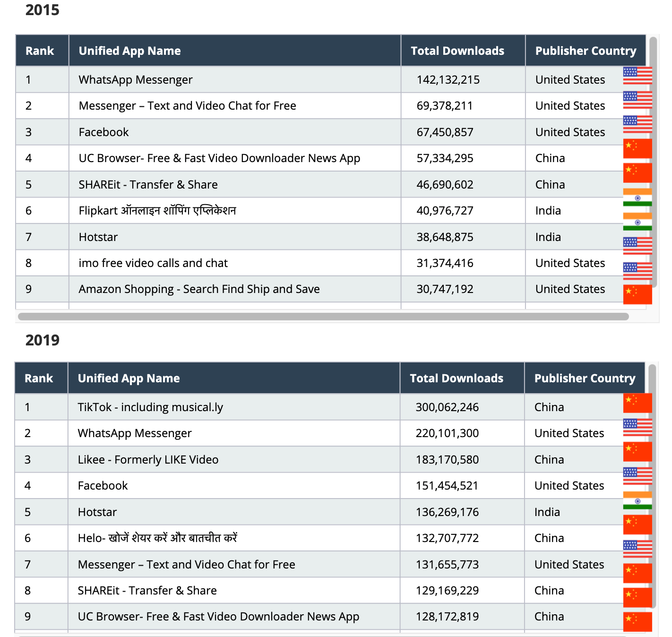The image size is (672, 637).
Task: Click WhatsApp Messenger in the 2019 table
Action: tap(135, 433)
